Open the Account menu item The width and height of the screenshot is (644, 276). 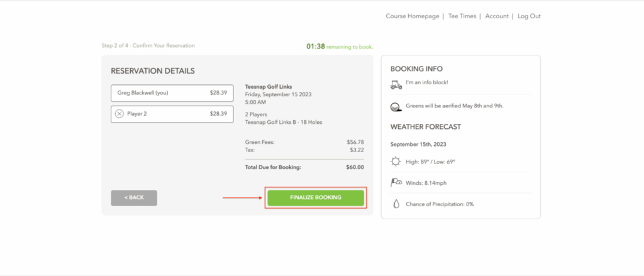coord(497,16)
